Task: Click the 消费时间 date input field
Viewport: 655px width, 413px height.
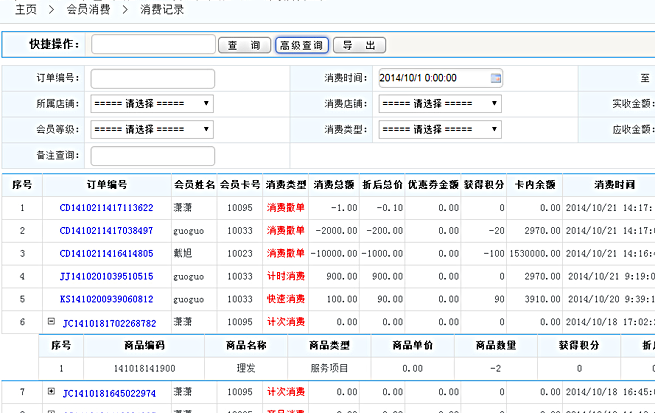Action: (x=431, y=78)
